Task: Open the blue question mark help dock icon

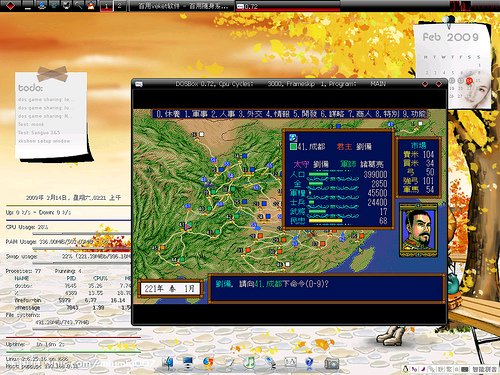Action: [x=310, y=363]
